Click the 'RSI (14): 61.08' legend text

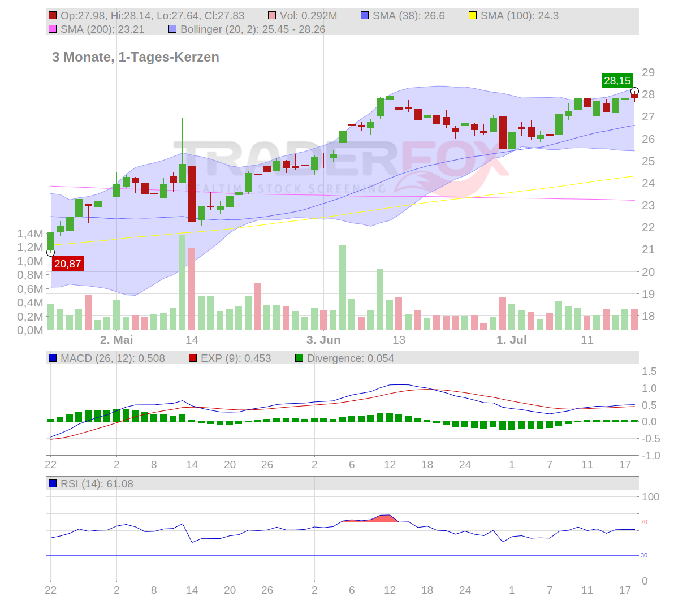coord(97,484)
